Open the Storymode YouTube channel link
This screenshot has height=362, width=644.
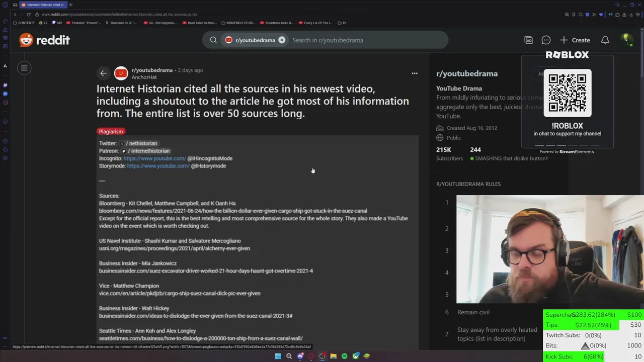point(158,166)
